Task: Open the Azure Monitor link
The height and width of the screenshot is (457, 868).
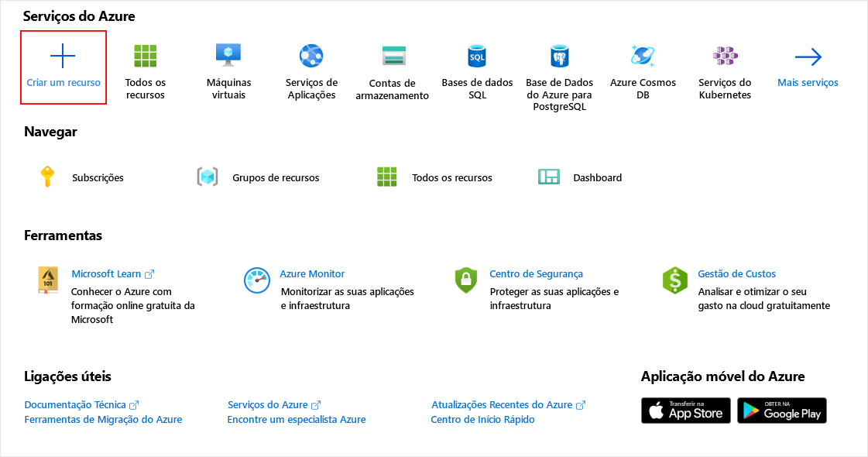Action: pyautogui.click(x=312, y=273)
